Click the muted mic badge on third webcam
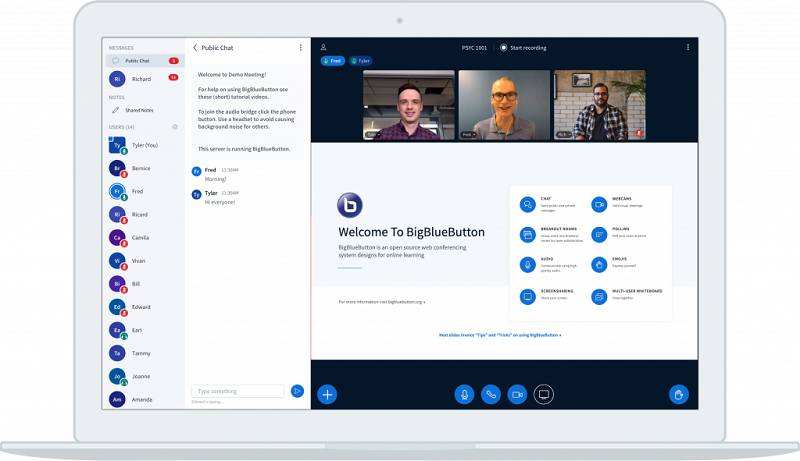The image size is (800, 461). pyautogui.click(x=638, y=133)
